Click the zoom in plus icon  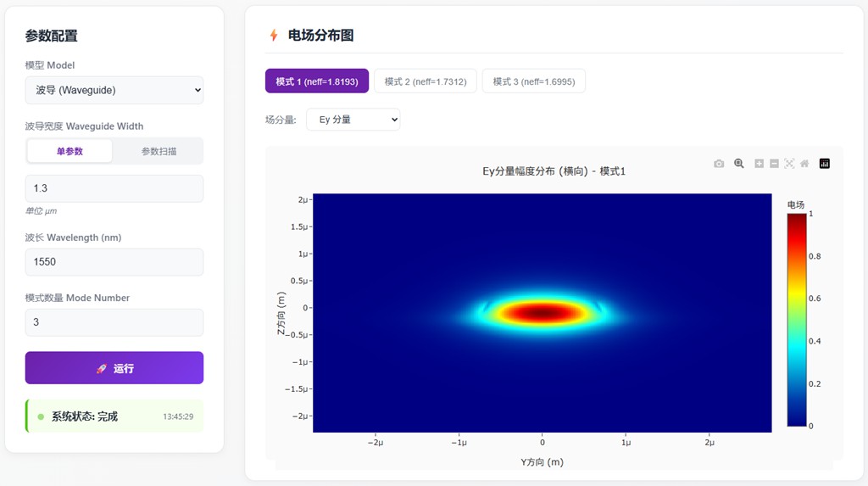[x=759, y=164]
